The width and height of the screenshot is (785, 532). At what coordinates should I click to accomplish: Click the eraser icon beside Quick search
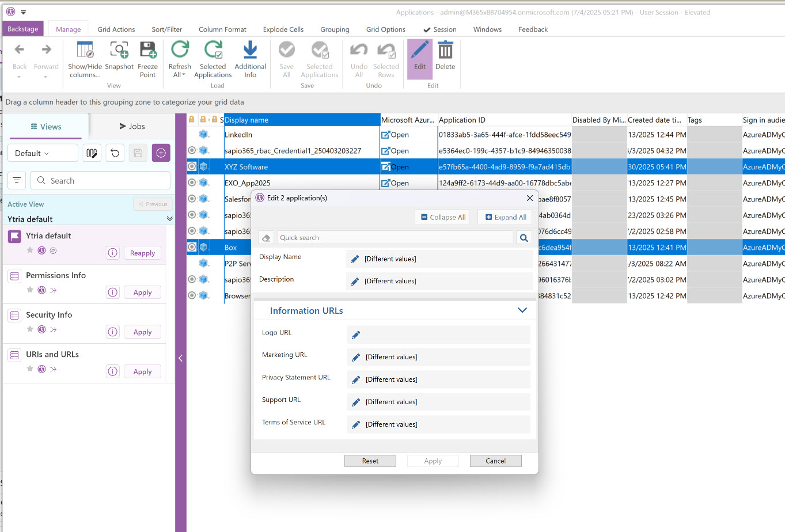click(266, 238)
